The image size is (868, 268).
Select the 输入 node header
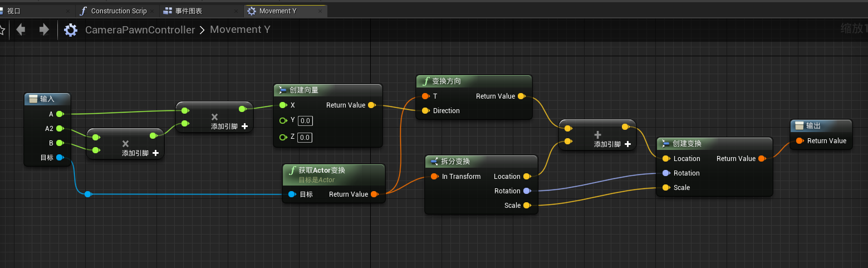tap(47, 99)
